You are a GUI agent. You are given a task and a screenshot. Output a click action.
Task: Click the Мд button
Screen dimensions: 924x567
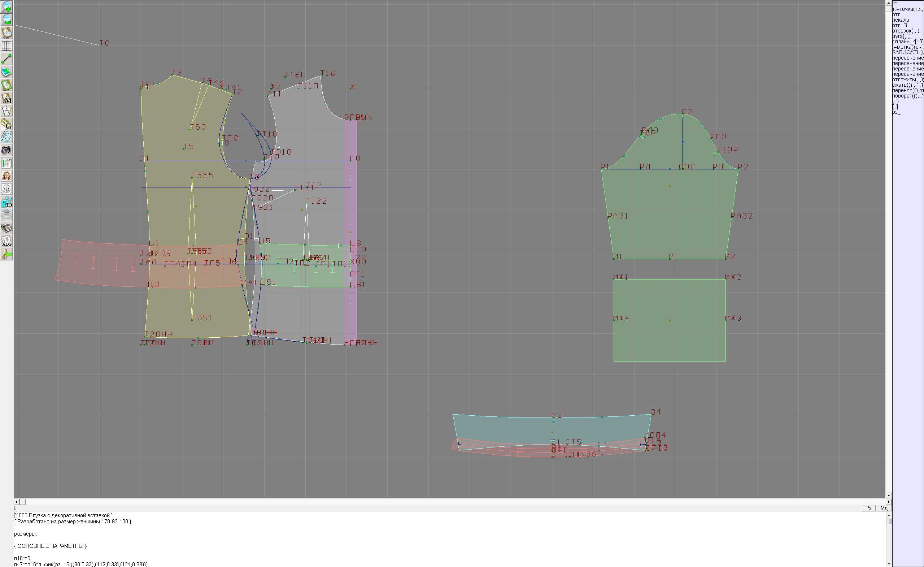[884, 508]
